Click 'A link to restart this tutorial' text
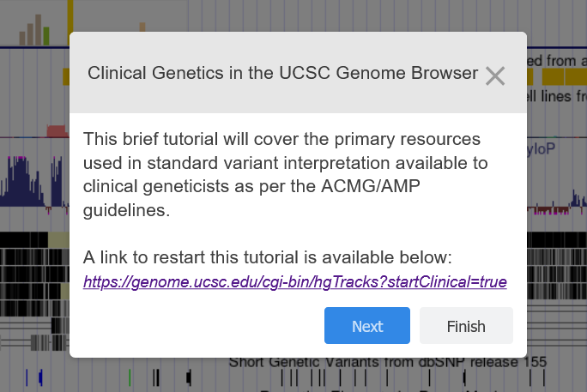587x392 pixels. tap(273, 257)
